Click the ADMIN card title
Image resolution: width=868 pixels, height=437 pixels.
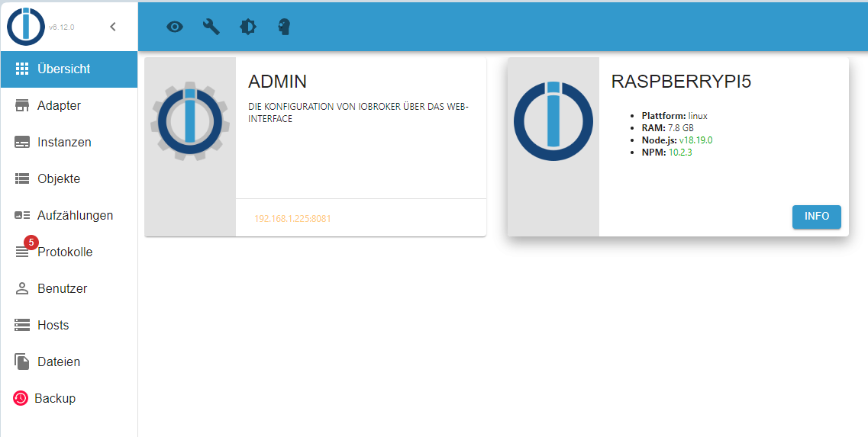pos(277,82)
